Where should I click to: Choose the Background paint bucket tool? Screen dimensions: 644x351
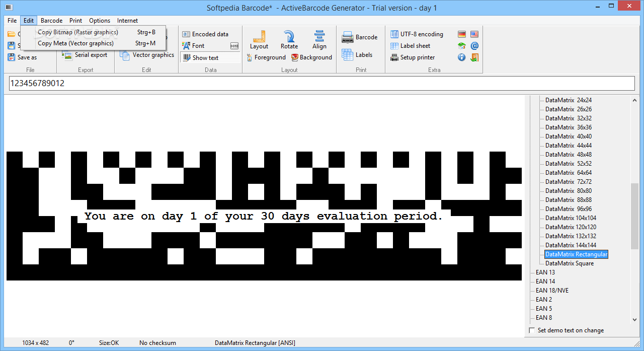pos(311,57)
